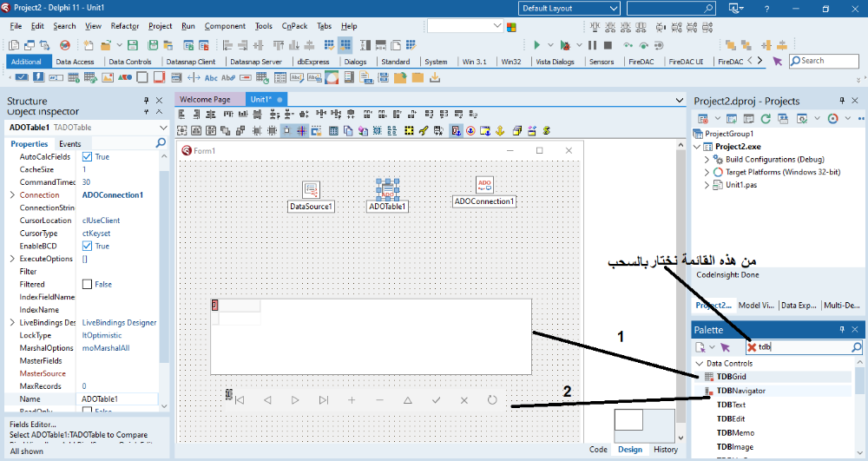Open the Refactor menu

click(x=124, y=26)
